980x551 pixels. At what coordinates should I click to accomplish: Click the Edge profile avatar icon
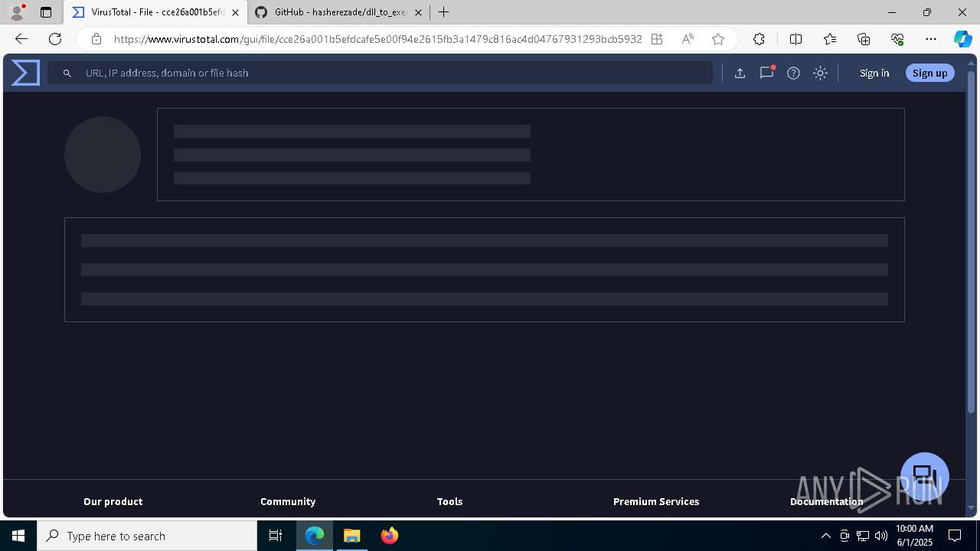16,12
